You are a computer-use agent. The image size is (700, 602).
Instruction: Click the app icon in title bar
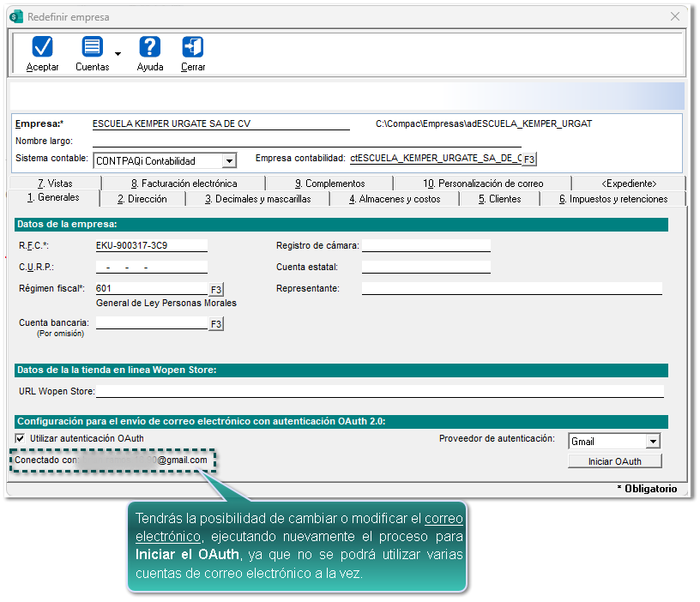click(x=16, y=17)
